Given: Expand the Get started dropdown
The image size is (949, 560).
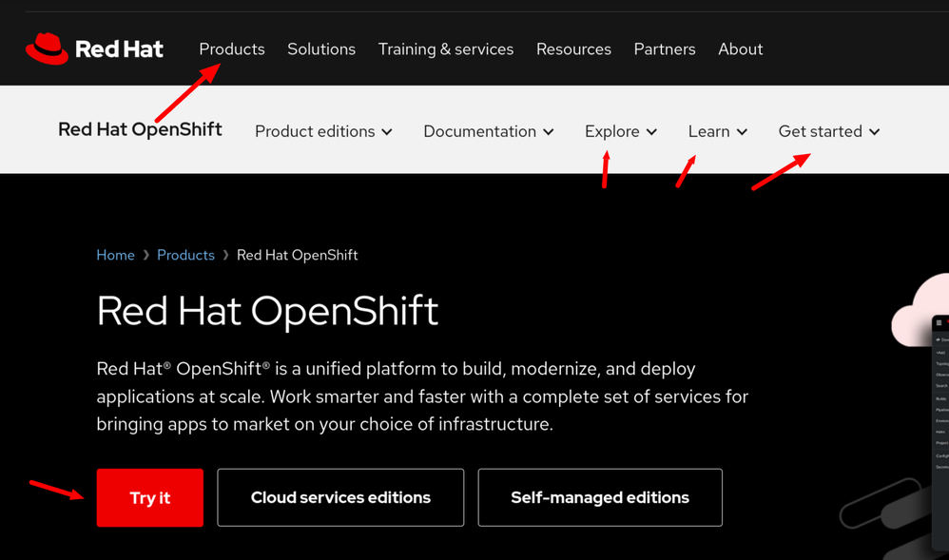Looking at the screenshot, I should [828, 131].
